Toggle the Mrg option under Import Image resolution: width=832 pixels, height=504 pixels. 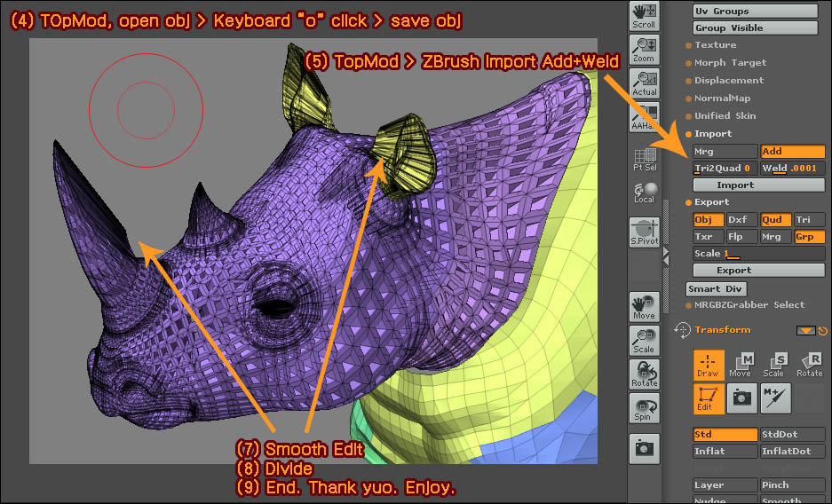pos(725,152)
